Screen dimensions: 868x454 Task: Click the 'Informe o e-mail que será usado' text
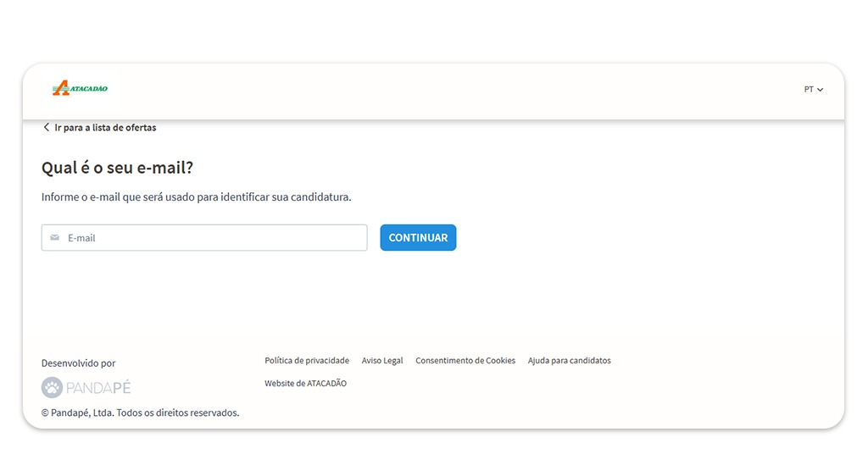coord(197,197)
